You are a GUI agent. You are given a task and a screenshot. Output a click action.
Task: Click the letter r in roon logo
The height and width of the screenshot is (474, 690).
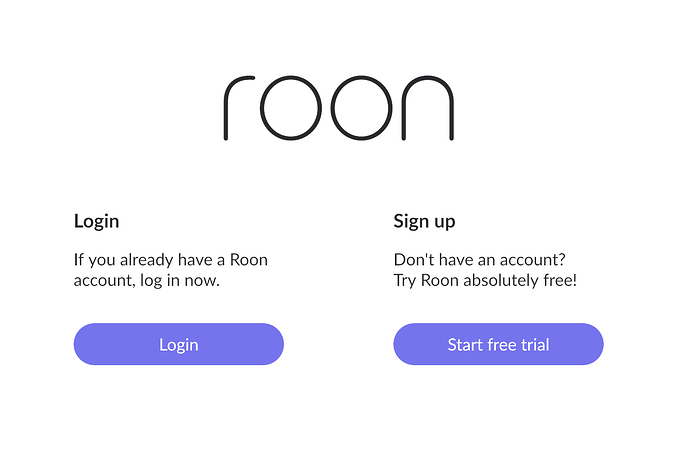[x=239, y=108]
